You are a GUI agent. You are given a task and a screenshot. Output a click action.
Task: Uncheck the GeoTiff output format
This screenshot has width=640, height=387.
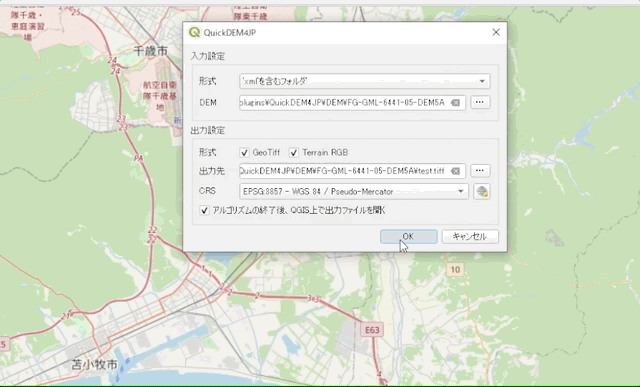coord(244,153)
